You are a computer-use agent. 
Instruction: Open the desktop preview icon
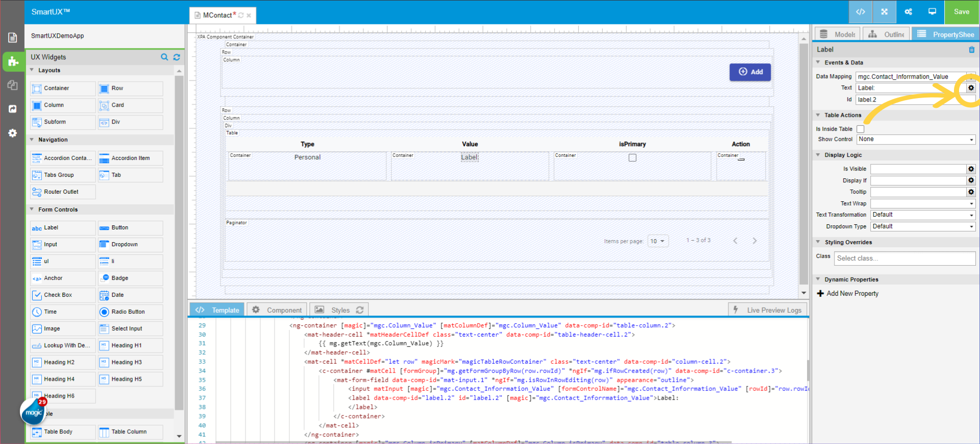pyautogui.click(x=932, y=12)
